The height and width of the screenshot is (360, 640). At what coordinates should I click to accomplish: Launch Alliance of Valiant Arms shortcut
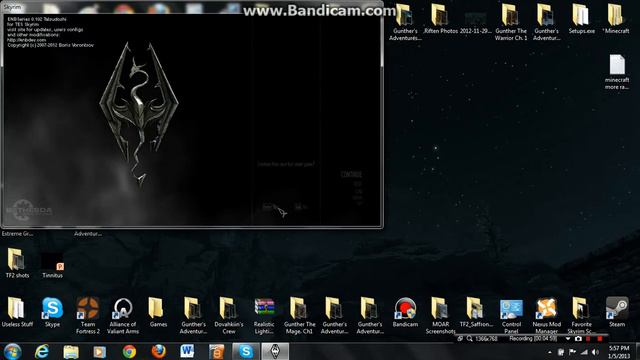click(x=122, y=315)
